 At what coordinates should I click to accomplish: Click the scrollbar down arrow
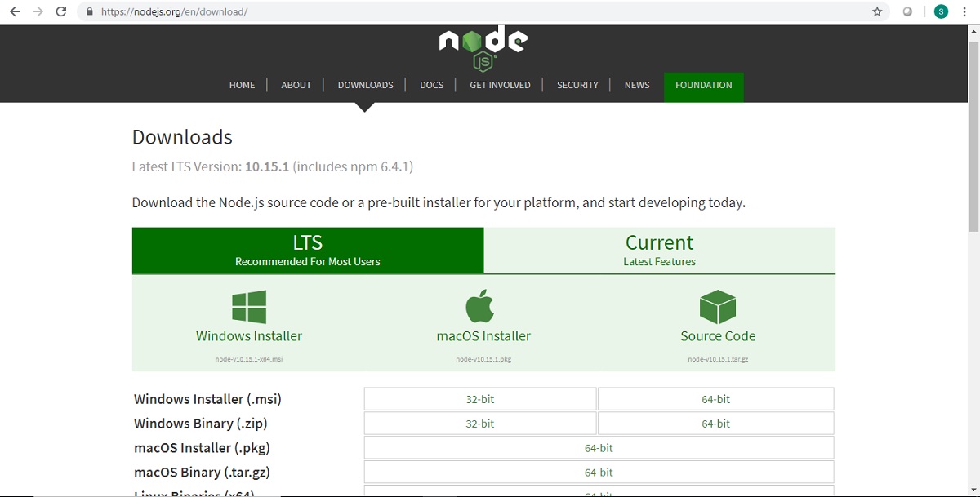[x=973, y=490]
